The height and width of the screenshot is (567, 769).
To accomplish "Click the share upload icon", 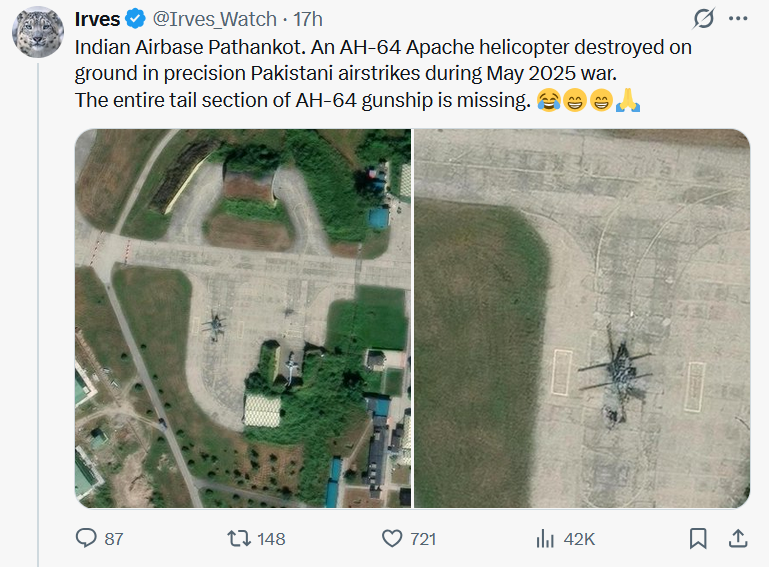I will click(738, 539).
